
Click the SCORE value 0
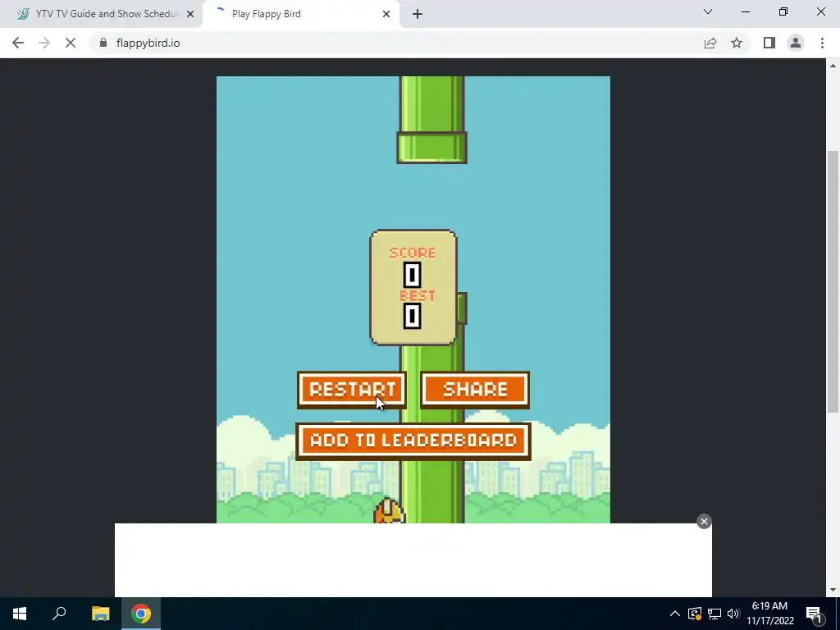click(412, 275)
